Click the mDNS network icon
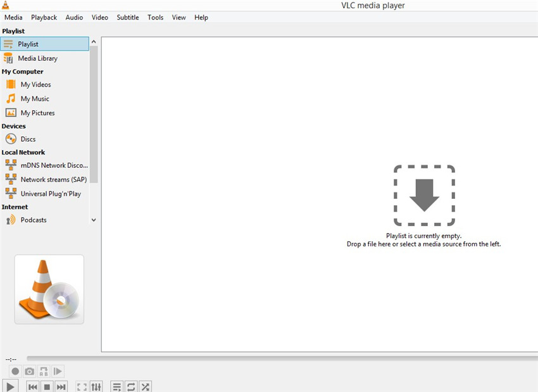 click(x=11, y=165)
